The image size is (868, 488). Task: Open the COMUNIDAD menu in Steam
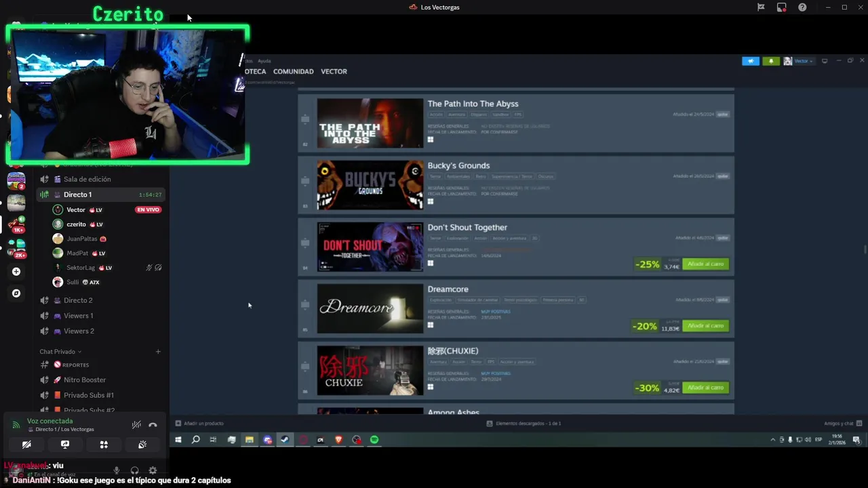click(x=293, y=72)
